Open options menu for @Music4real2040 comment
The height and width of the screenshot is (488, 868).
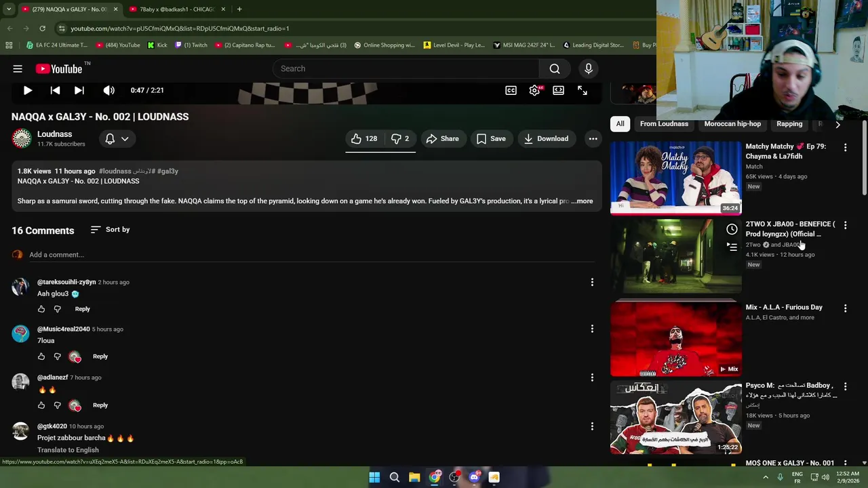click(592, 329)
